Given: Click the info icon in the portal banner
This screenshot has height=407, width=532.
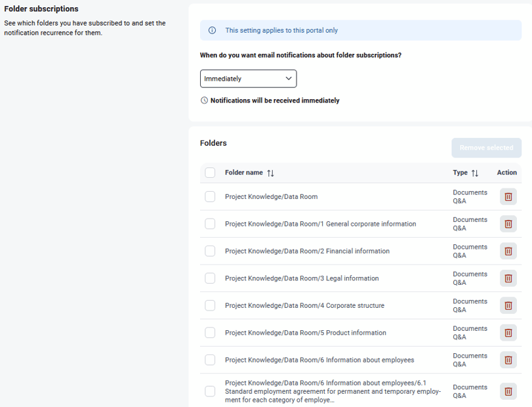Looking at the screenshot, I should [212, 30].
